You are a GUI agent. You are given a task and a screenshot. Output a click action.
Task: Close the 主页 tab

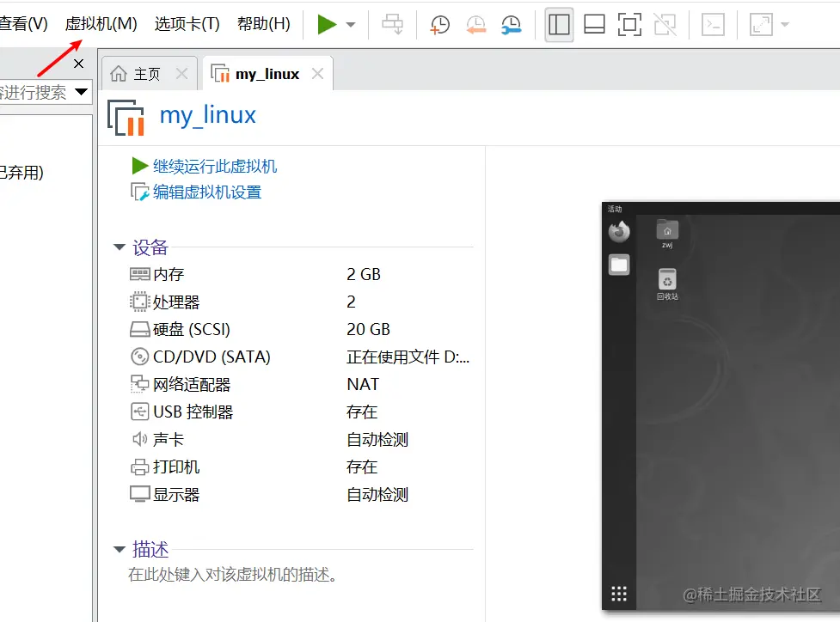pyautogui.click(x=182, y=74)
